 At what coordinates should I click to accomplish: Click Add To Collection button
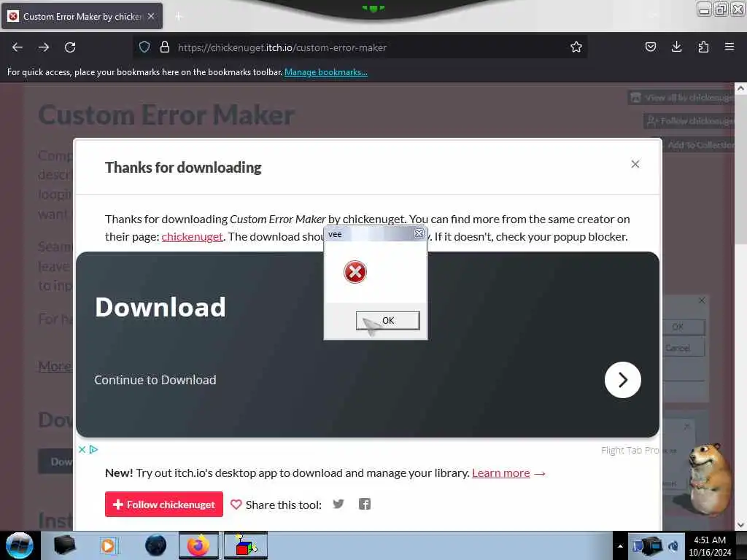pos(697,145)
